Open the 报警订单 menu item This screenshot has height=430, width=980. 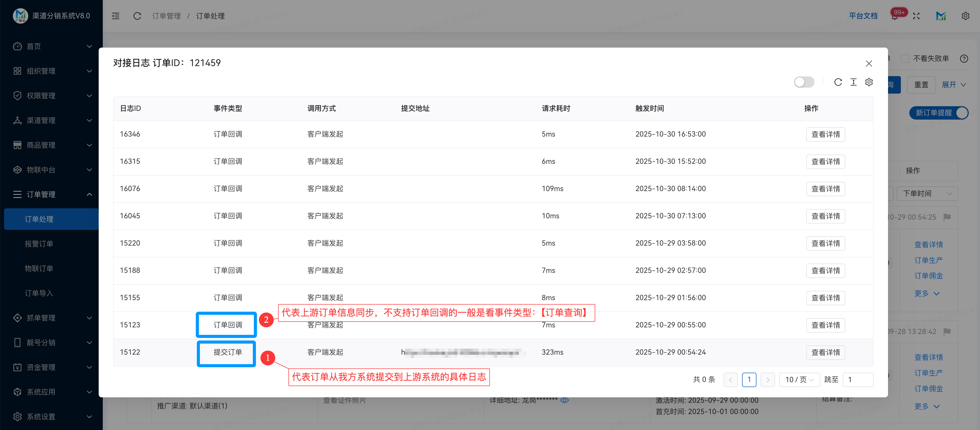point(39,244)
